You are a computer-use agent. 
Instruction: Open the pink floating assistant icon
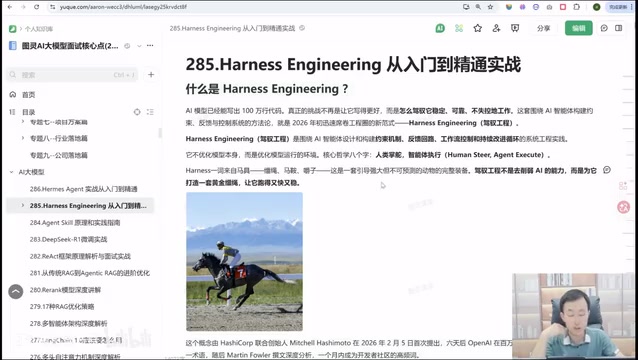(x=623, y=207)
